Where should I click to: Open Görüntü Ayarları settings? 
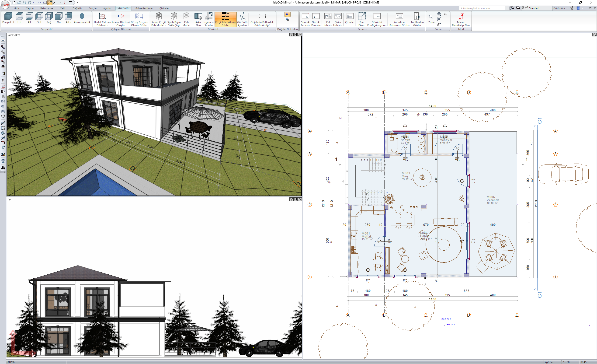242,17
